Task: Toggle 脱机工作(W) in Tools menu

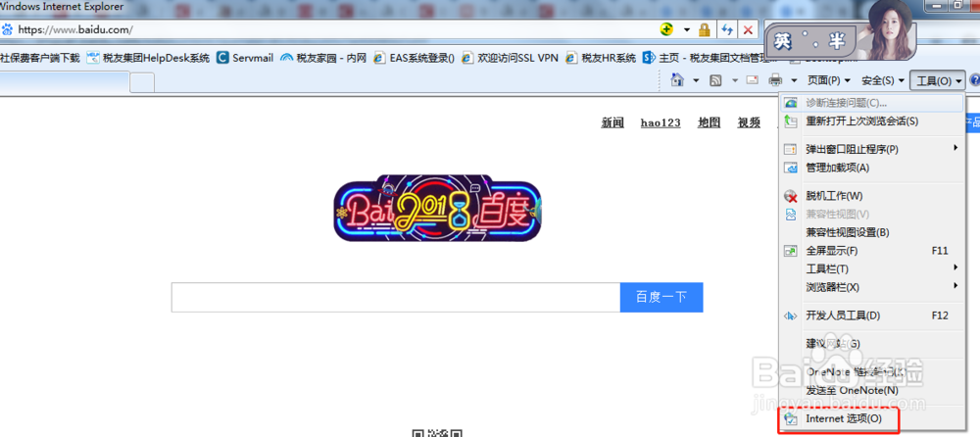Action: click(x=871, y=196)
